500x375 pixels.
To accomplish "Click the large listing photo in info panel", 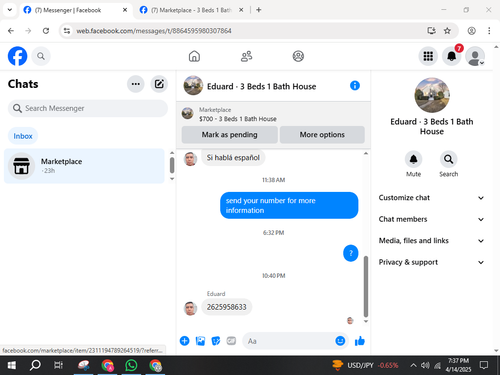I will (432, 95).
